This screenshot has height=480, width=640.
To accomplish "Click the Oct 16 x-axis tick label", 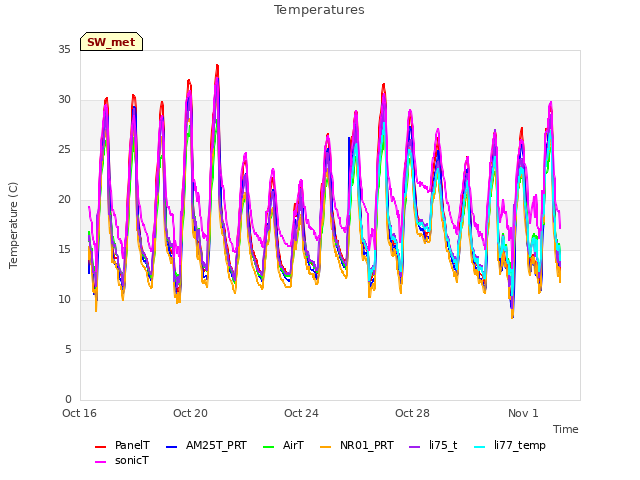I will 79,413.
